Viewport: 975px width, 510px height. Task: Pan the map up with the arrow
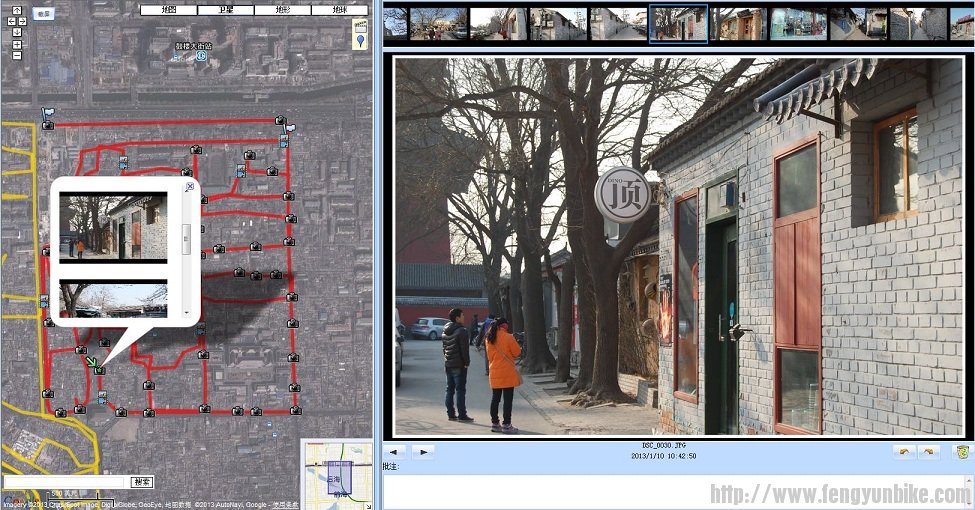(x=17, y=10)
